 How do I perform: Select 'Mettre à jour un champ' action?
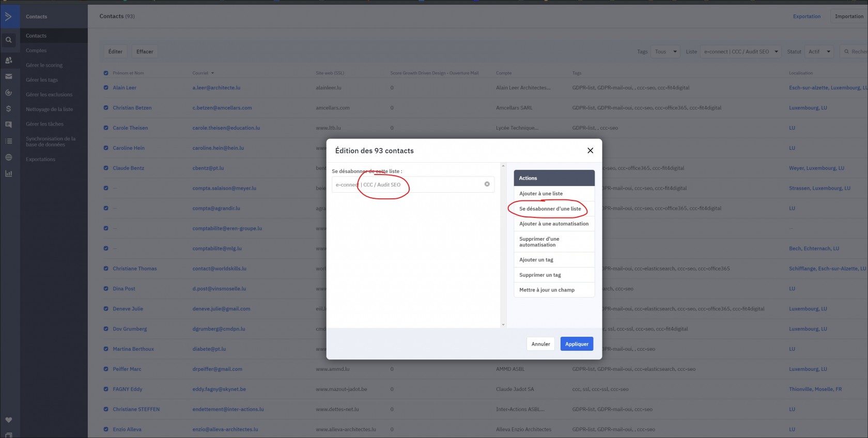[x=554, y=290]
